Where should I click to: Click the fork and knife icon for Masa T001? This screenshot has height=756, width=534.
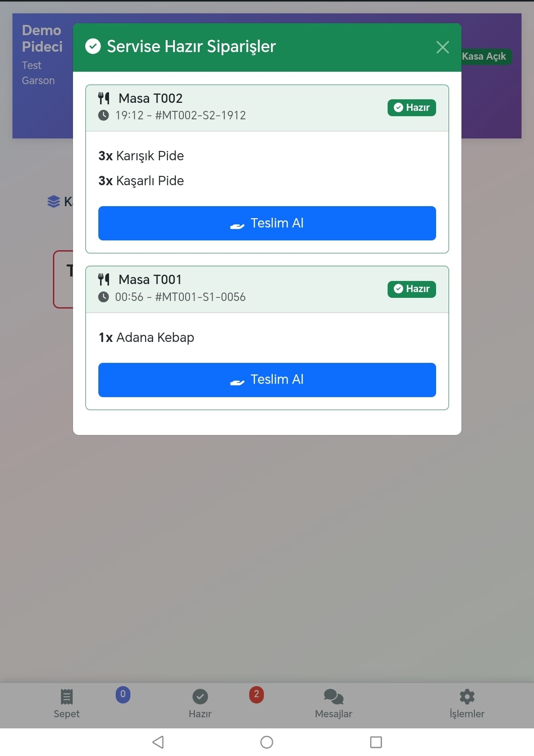104,279
